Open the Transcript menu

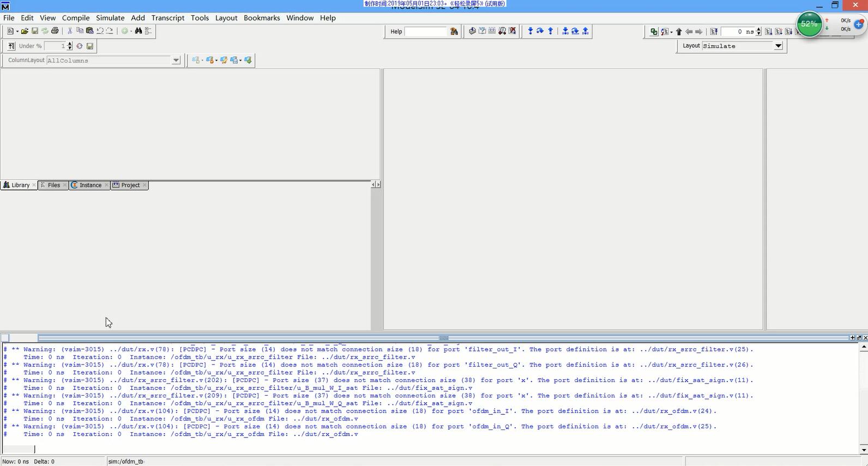(x=168, y=17)
